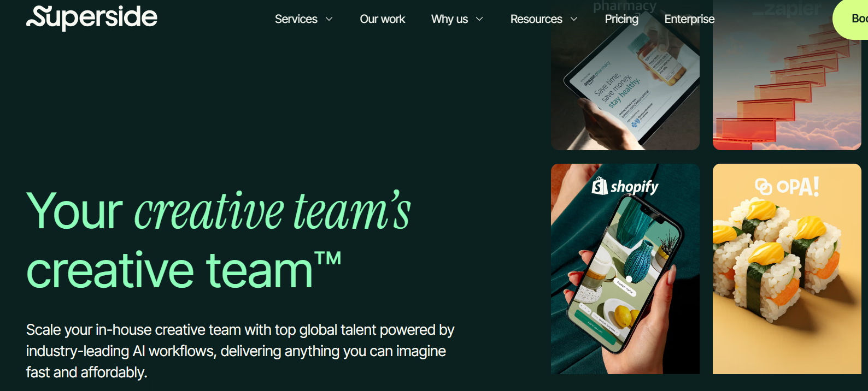Open the Shopify phone mockup thumbnail

(x=625, y=269)
